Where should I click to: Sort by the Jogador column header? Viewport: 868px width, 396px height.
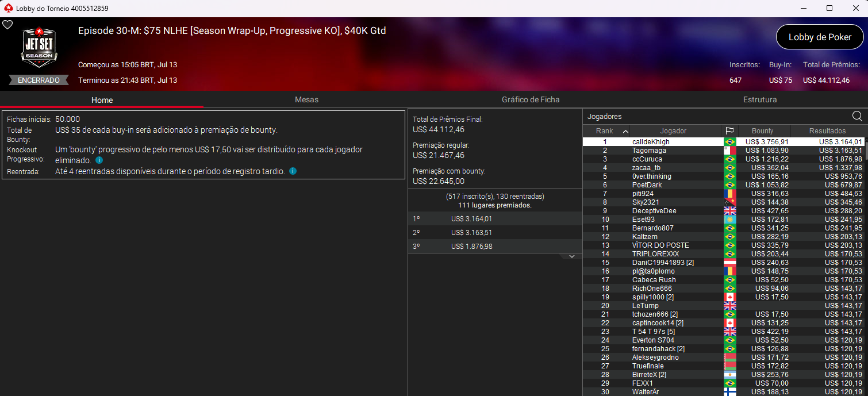point(673,131)
